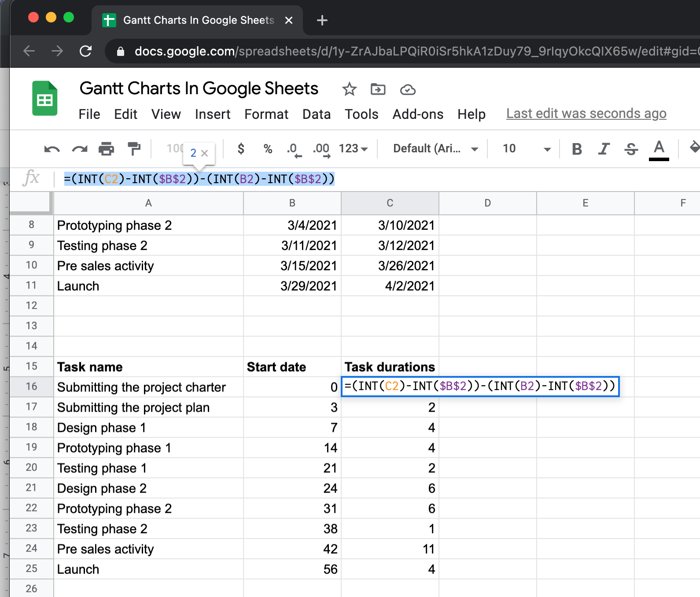Click the Redo arrow in toolbar
Viewport: 700px width, 597px height.
(x=79, y=149)
